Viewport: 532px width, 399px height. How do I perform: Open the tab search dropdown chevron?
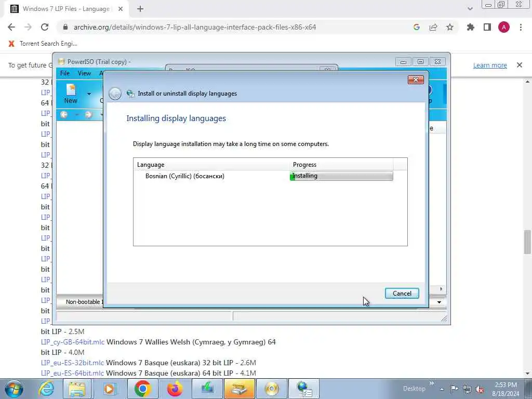(x=470, y=9)
